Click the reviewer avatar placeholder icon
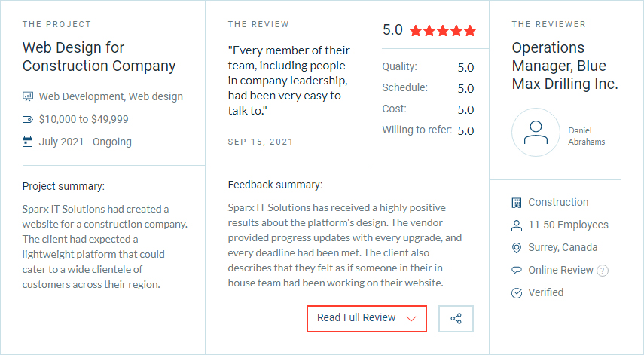The width and height of the screenshot is (644, 355). click(x=536, y=133)
